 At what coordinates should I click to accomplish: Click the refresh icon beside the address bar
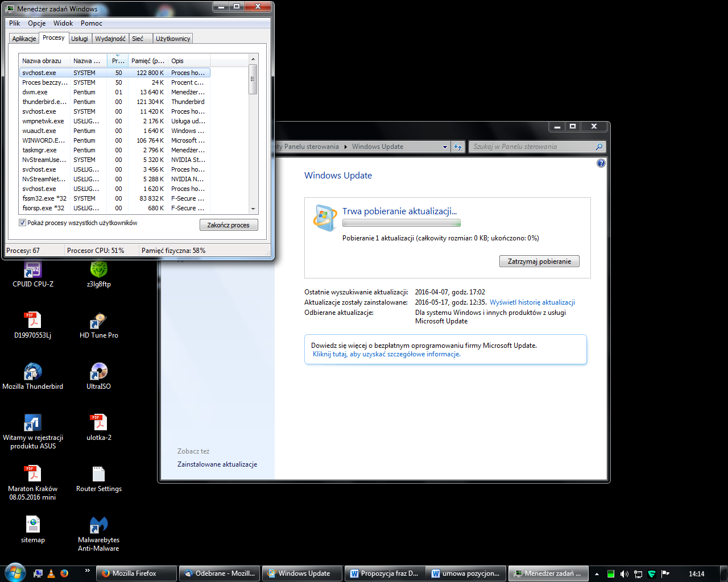pyautogui.click(x=458, y=147)
